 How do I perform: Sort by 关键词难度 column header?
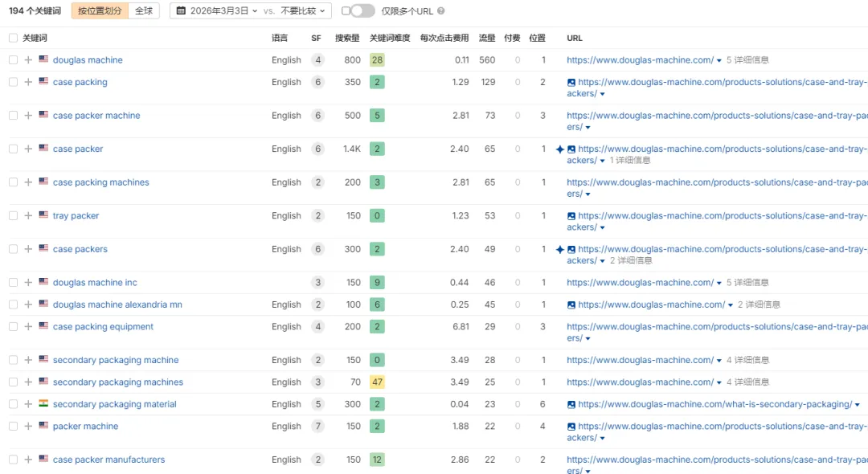click(390, 39)
